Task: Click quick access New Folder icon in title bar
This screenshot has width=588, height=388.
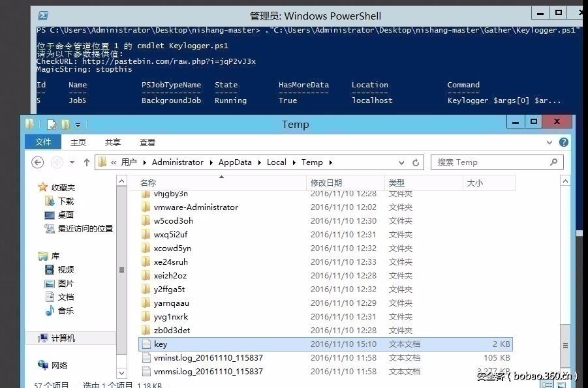Action: point(65,124)
